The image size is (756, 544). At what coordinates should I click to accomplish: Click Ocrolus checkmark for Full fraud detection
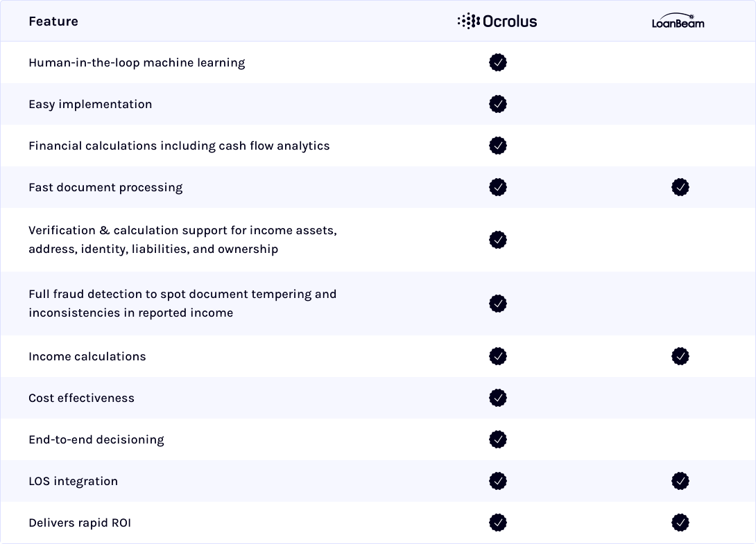[x=497, y=304]
